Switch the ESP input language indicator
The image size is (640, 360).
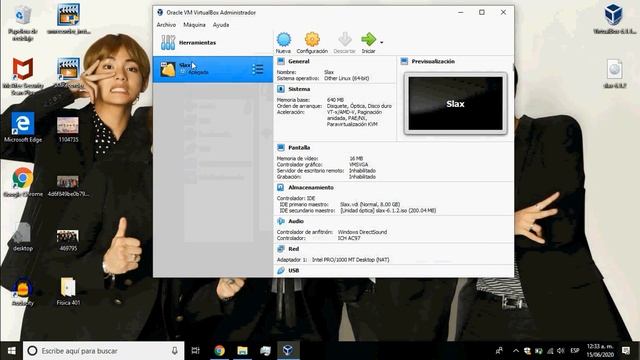tap(575, 351)
